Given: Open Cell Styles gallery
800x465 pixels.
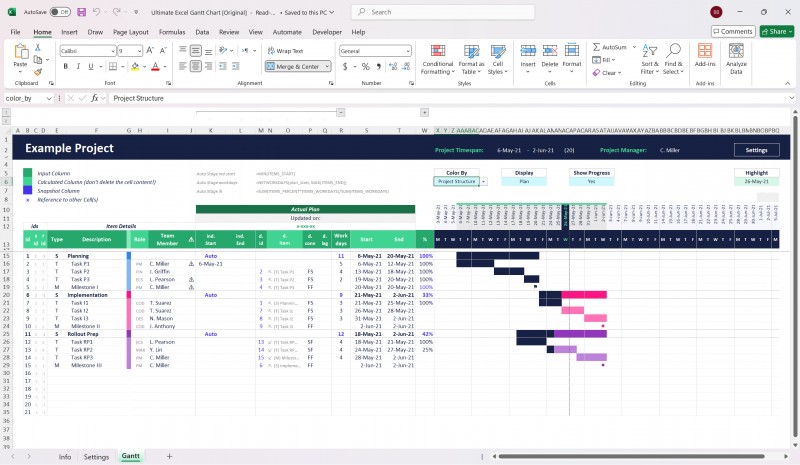Looking at the screenshot, I should tap(497, 59).
